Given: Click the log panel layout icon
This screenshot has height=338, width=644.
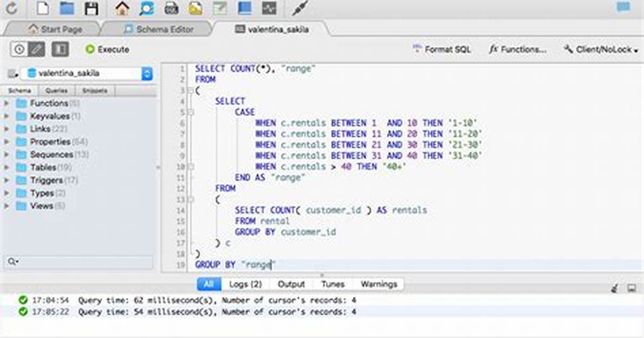Looking at the screenshot, I should (x=632, y=288).
